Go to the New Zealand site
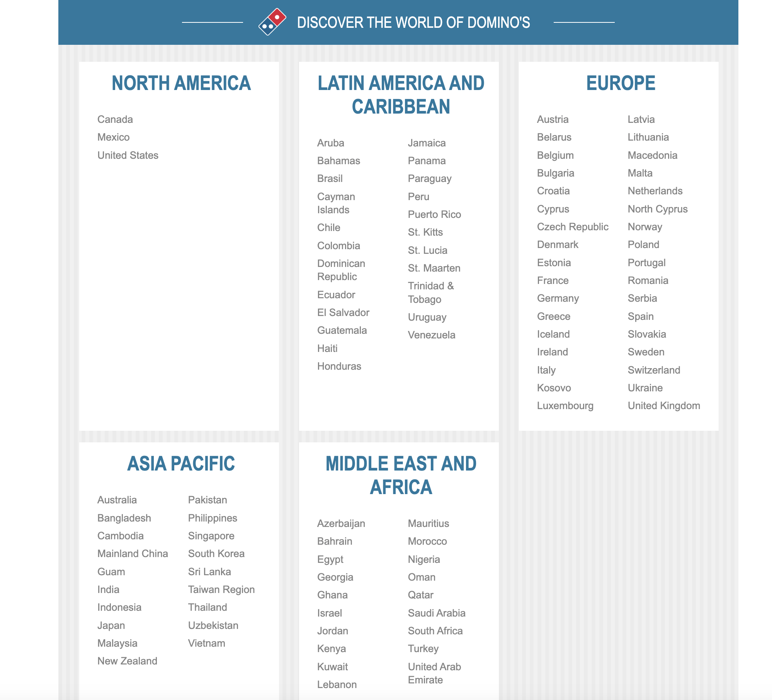The height and width of the screenshot is (700, 772). [x=127, y=661]
